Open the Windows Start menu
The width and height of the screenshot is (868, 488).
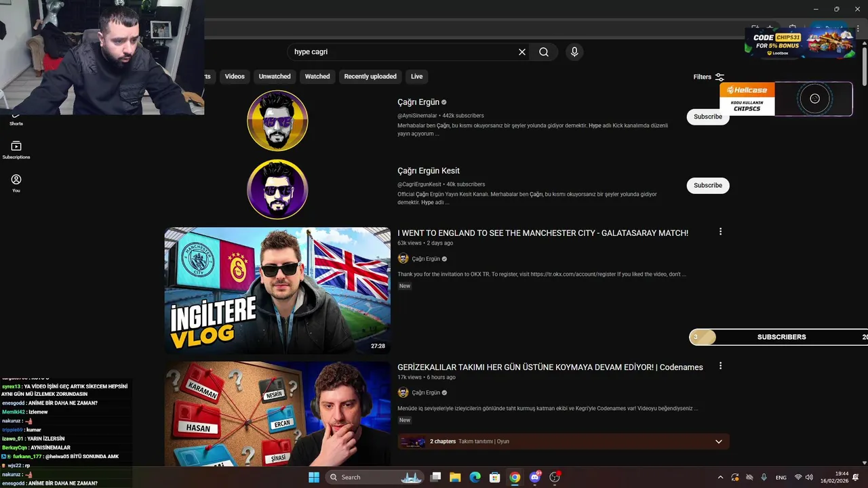[314, 477]
